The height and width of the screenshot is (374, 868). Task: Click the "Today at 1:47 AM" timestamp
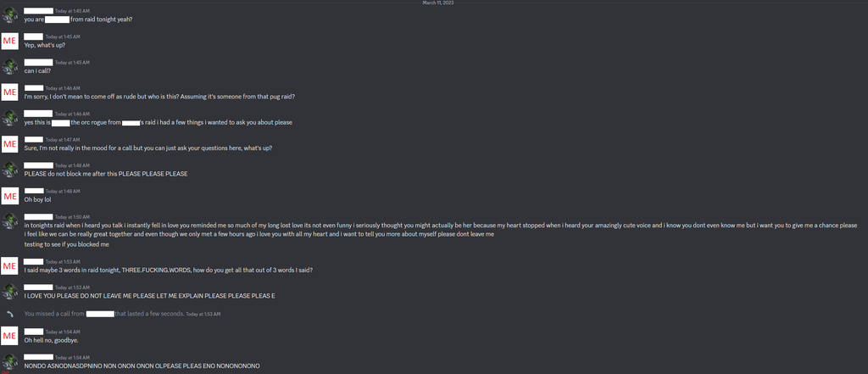pyautogui.click(x=62, y=139)
